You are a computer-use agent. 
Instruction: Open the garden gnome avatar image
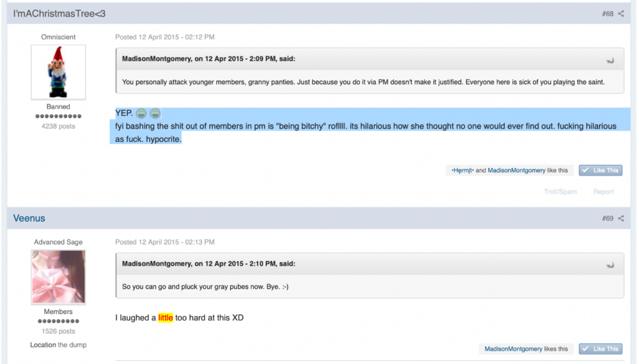coord(58,72)
